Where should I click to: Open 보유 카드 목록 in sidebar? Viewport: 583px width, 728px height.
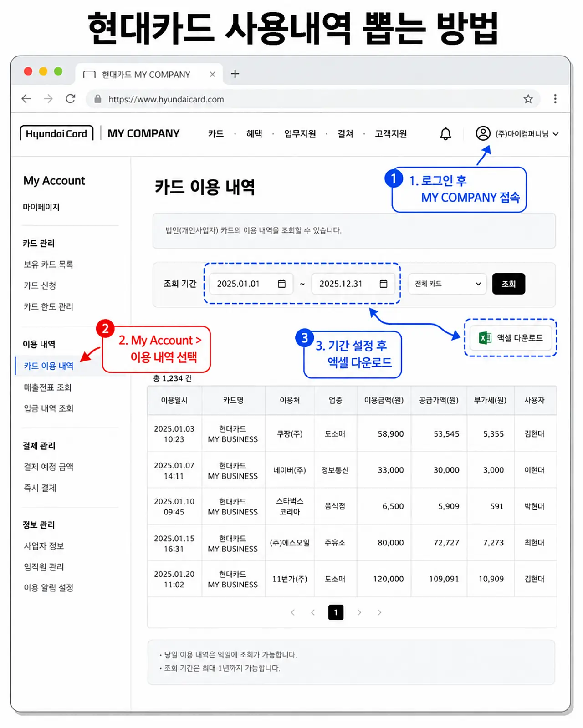click(48, 265)
